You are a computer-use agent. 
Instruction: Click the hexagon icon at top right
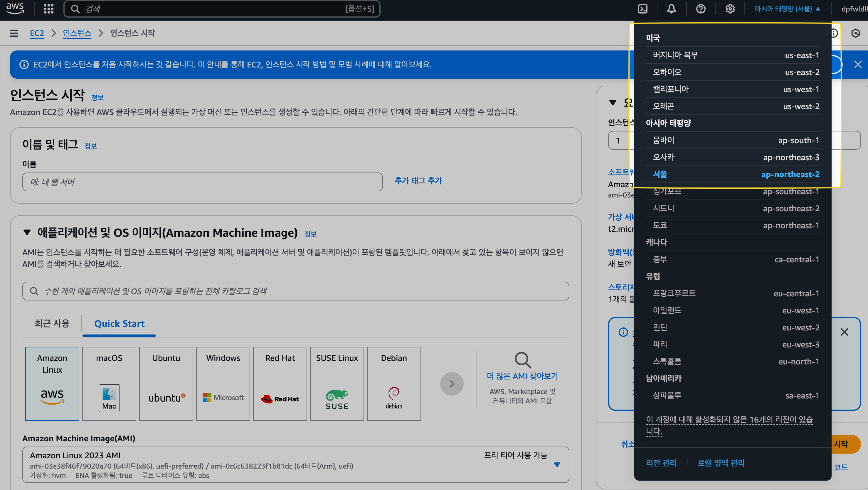(x=855, y=33)
